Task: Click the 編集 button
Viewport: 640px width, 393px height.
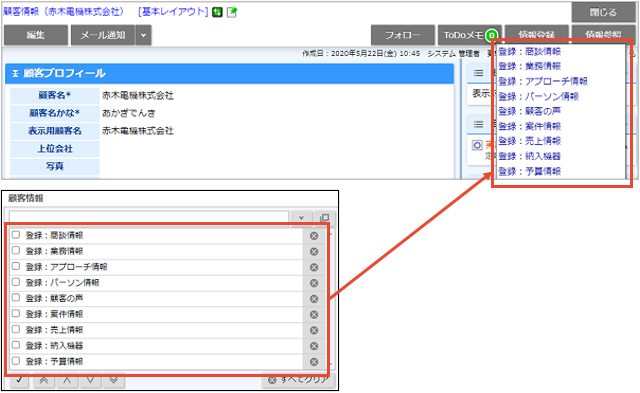Action: click(36, 35)
